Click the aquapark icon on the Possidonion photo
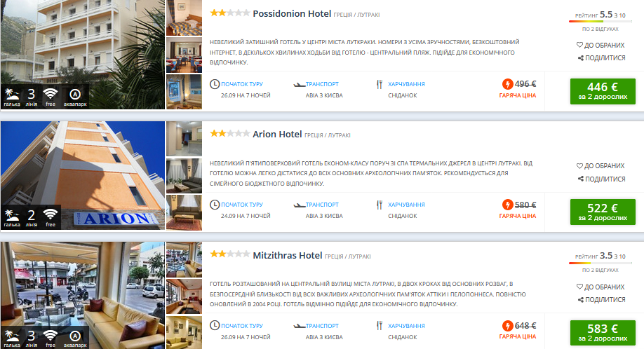 75,95
